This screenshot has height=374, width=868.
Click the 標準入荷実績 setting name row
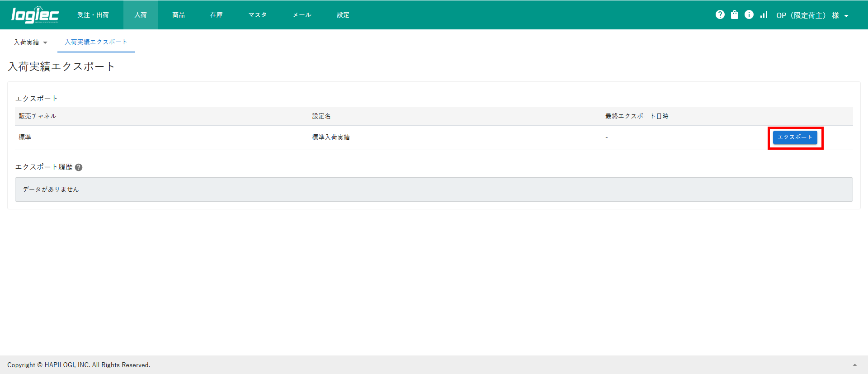pos(331,137)
